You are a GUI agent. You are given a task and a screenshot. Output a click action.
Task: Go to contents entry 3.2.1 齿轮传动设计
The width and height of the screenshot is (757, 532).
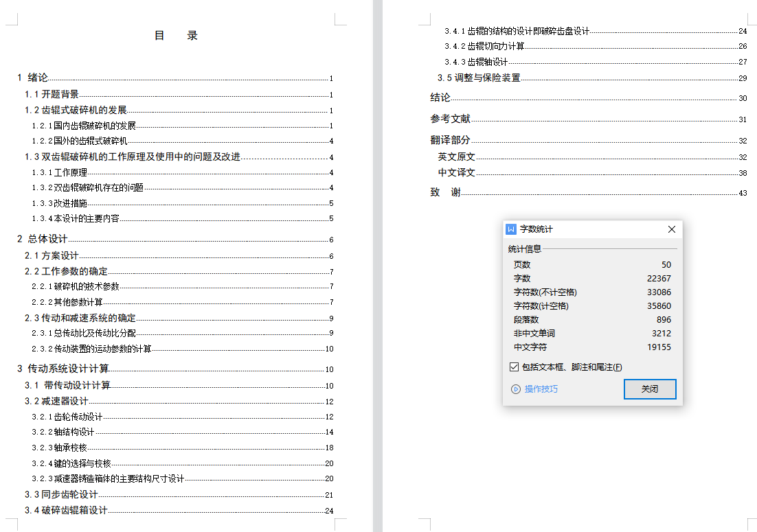click(x=67, y=417)
